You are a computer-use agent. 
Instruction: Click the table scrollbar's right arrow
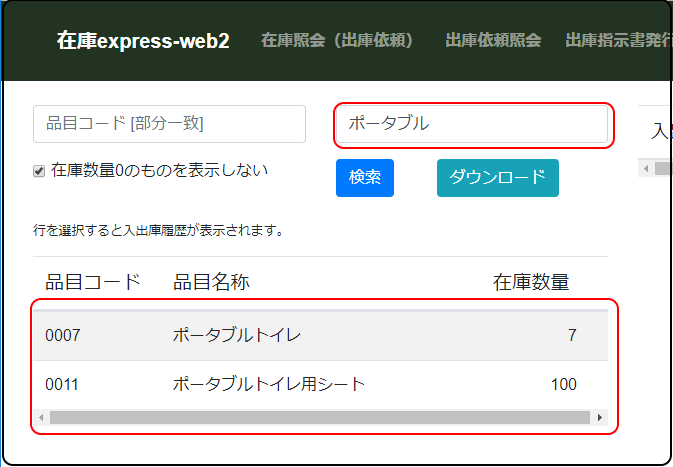point(599,417)
